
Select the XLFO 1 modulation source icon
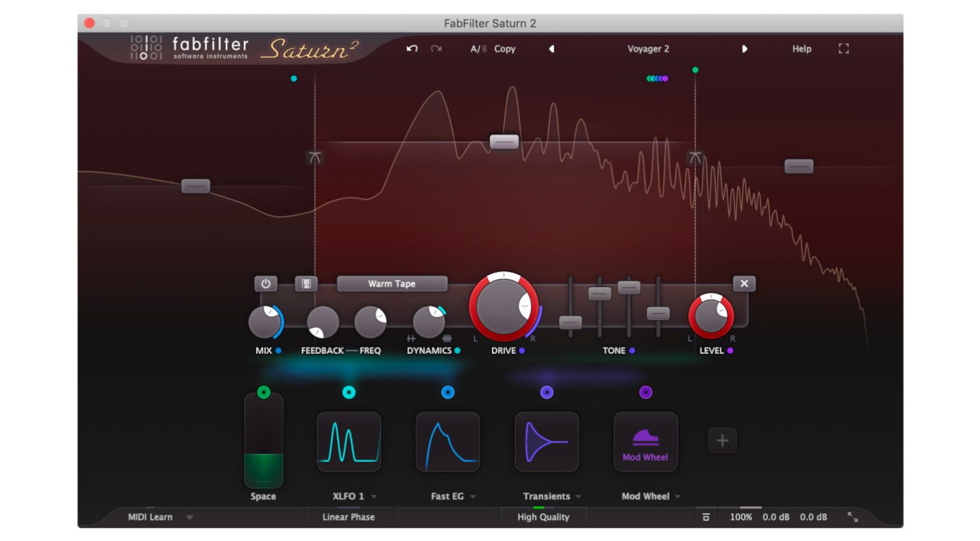pyautogui.click(x=349, y=441)
